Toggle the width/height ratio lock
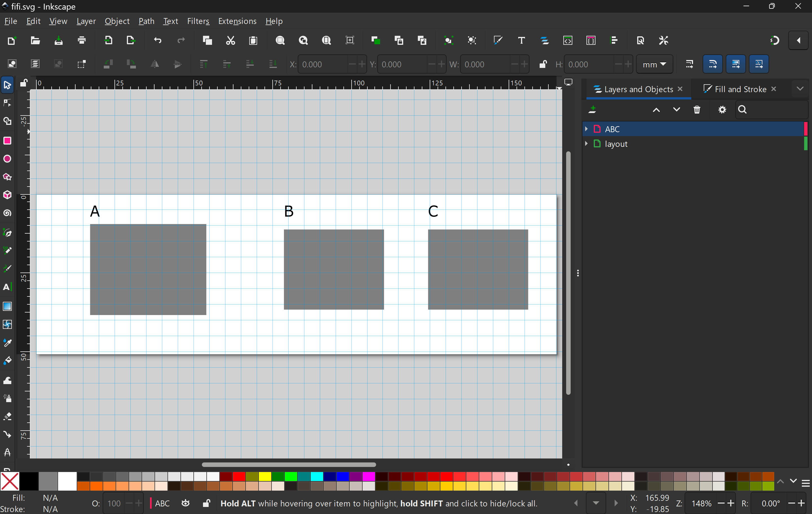Image resolution: width=812 pixels, height=514 pixels. pos(542,64)
